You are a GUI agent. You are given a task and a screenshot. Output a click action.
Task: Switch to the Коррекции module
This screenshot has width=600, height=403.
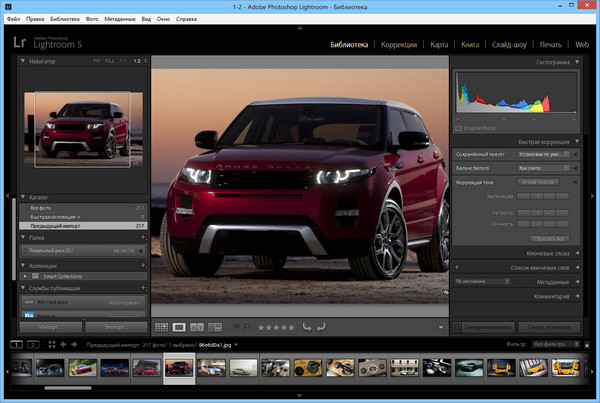pyautogui.click(x=398, y=45)
